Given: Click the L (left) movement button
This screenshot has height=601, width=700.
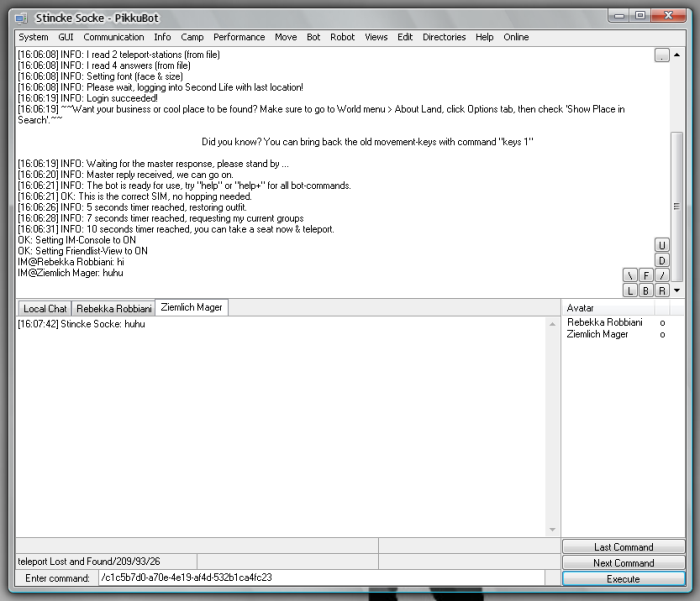Looking at the screenshot, I should click(x=630, y=291).
